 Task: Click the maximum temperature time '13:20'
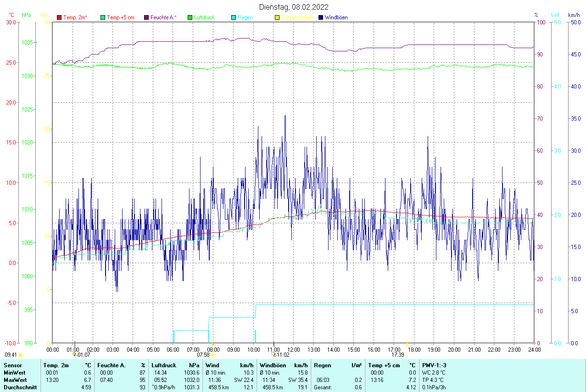(x=52, y=380)
